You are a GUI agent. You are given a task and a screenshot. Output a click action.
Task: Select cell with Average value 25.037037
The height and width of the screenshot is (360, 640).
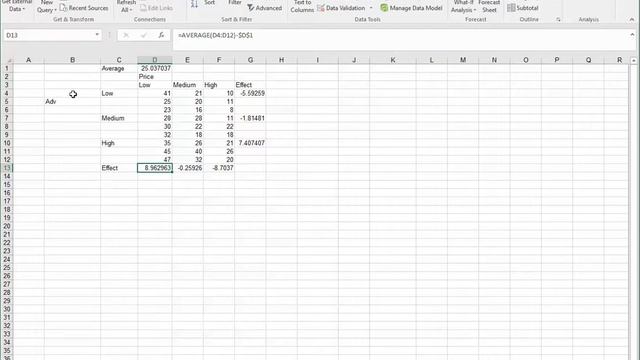[x=155, y=68]
